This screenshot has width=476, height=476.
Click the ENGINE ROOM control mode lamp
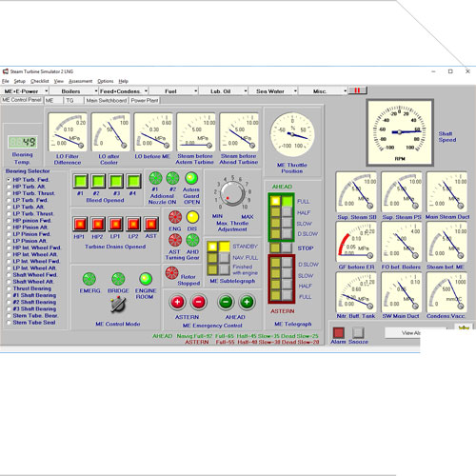click(146, 279)
